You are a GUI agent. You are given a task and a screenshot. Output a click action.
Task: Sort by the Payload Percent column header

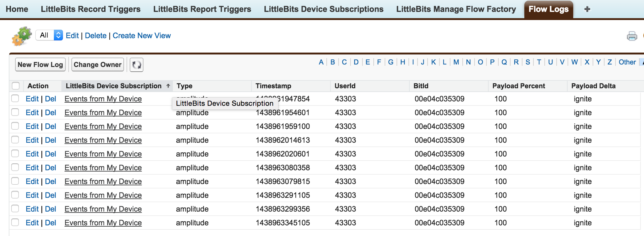coord(518,86)
